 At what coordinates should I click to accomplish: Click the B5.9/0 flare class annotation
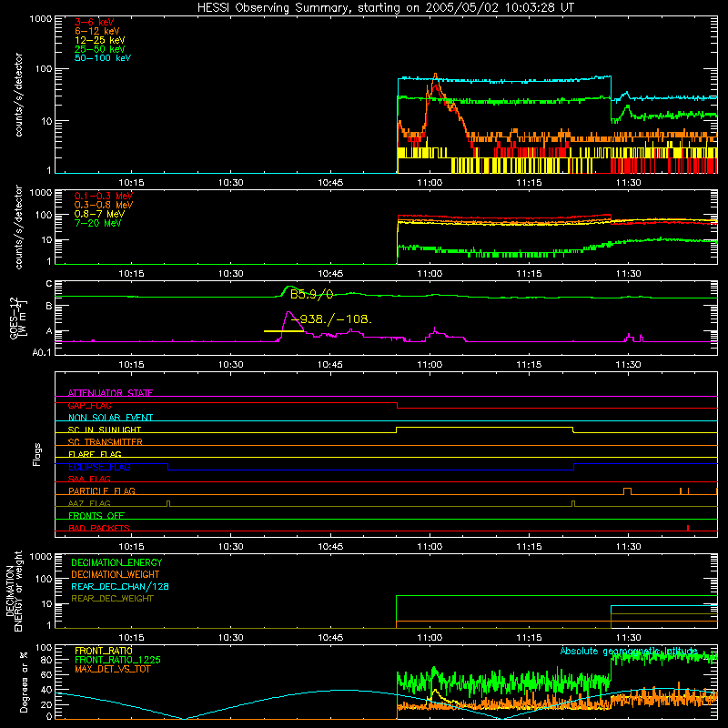(x=311, y=294)
